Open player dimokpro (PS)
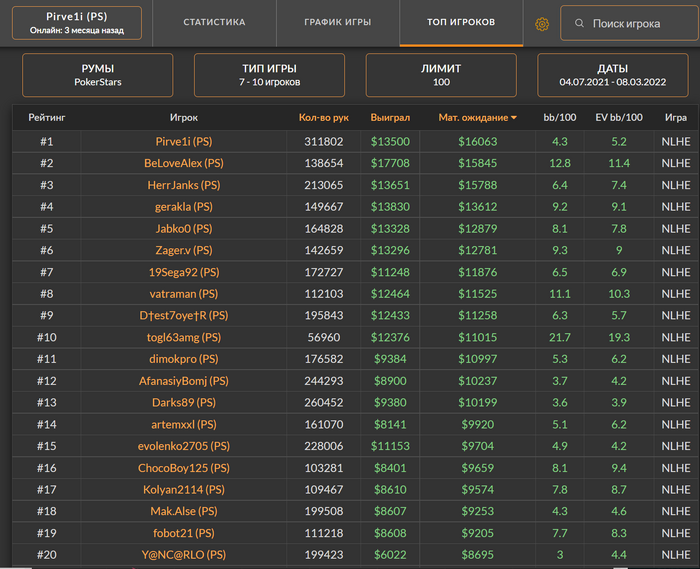This screenshot has height=569, width=700. [184, 359]
